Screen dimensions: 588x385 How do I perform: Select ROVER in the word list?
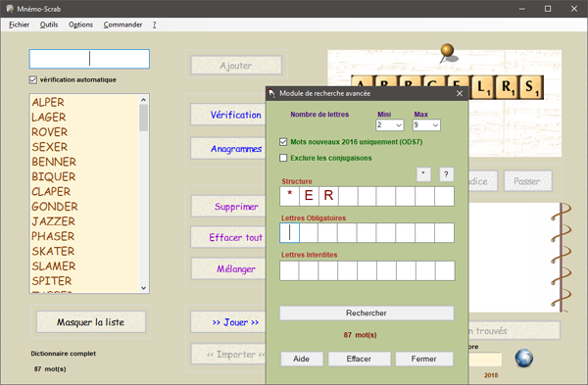pyautogui.click(x=50, y=132)
